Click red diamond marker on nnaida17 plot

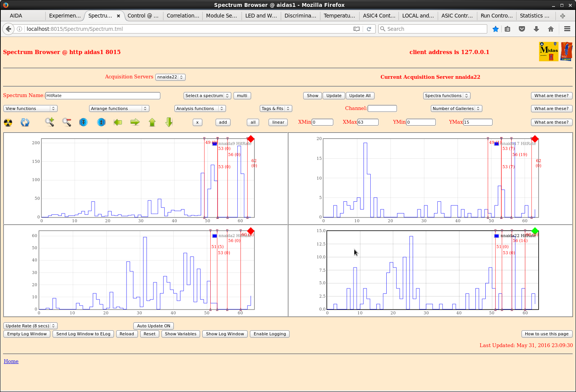click(535, 139)
